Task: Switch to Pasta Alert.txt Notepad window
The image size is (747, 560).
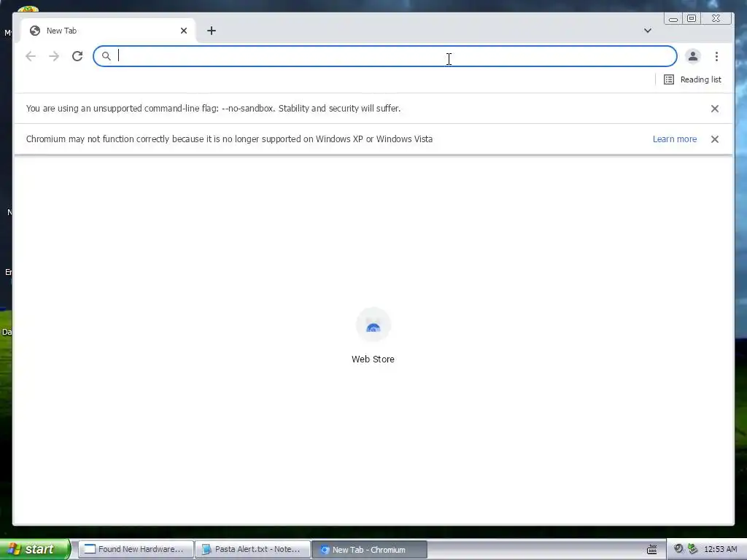Action: tap(252, 549)
